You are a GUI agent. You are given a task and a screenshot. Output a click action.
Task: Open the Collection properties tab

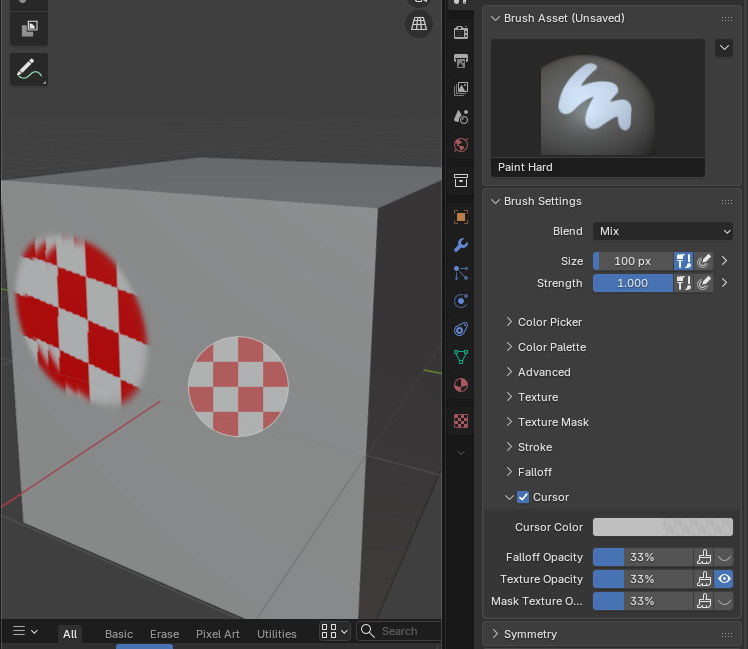coord(461,180)
